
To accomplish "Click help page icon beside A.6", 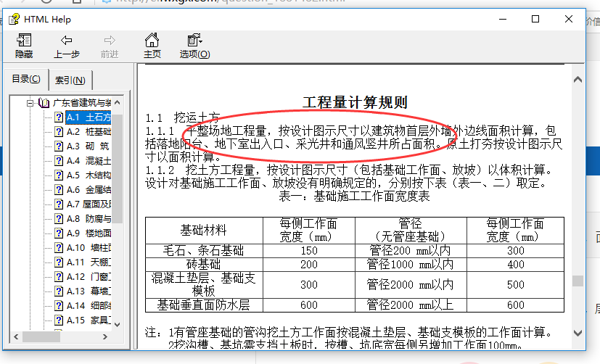I will pyautogui.click(x=59, y=190).
